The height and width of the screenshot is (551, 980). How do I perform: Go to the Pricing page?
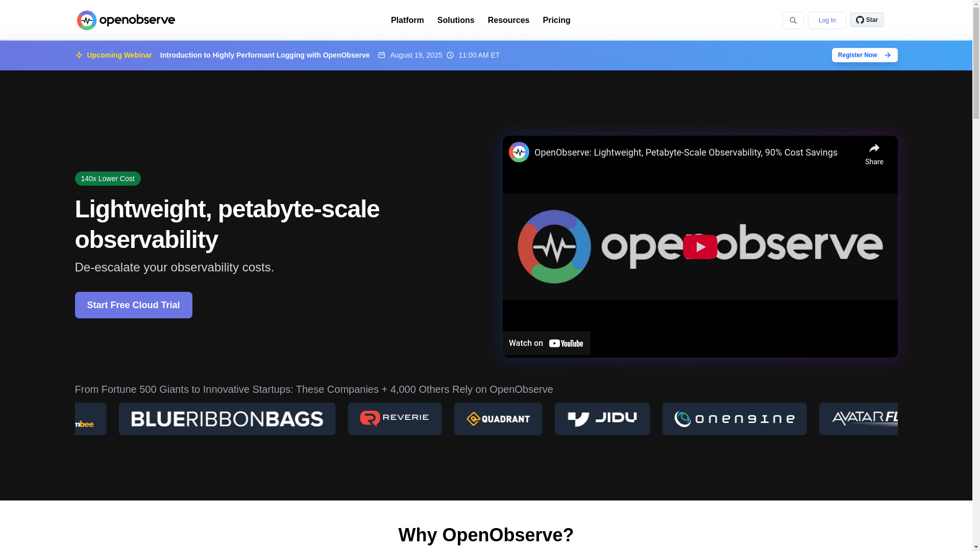(x=556, y=20)
